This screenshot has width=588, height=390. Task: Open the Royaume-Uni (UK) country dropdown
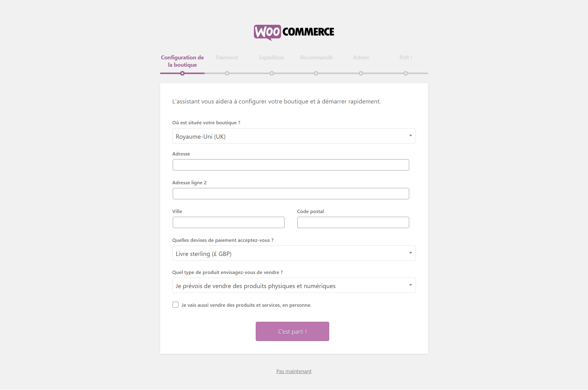(294, 136)
